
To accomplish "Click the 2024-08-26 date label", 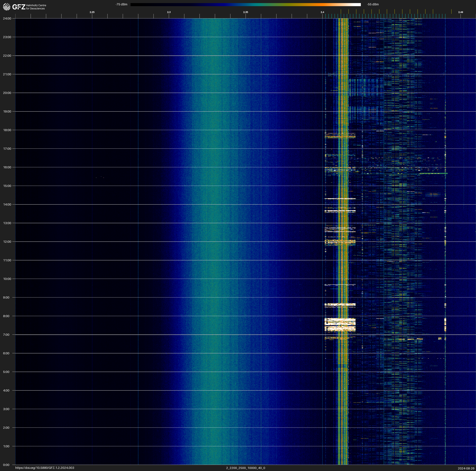I will click(x=466, y=468).
